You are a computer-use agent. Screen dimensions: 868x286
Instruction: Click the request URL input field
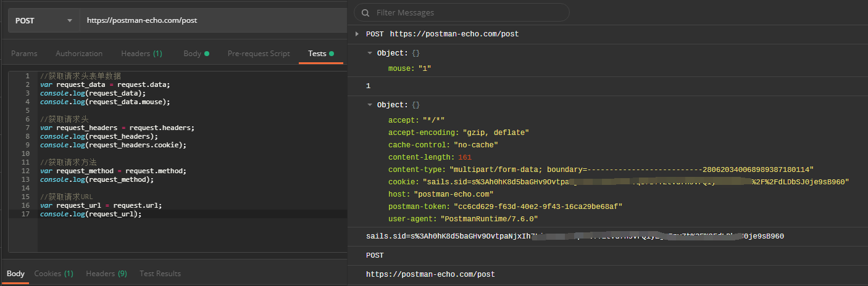coord(214,20)
